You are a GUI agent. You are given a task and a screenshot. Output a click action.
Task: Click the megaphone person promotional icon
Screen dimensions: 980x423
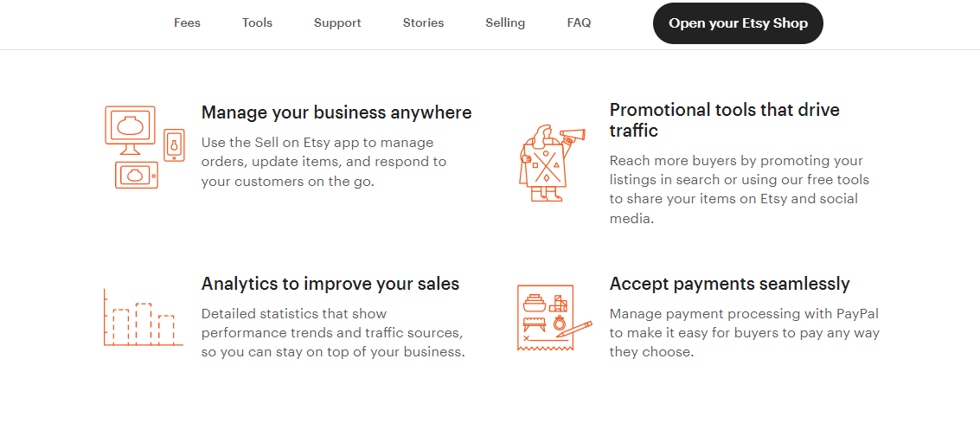click(x=551, y=163)
